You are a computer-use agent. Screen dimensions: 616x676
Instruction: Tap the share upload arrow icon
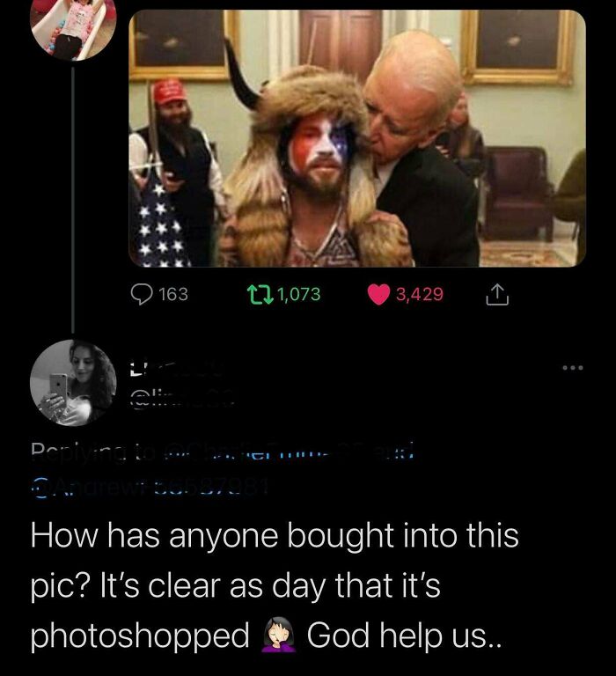coord(497,295)
